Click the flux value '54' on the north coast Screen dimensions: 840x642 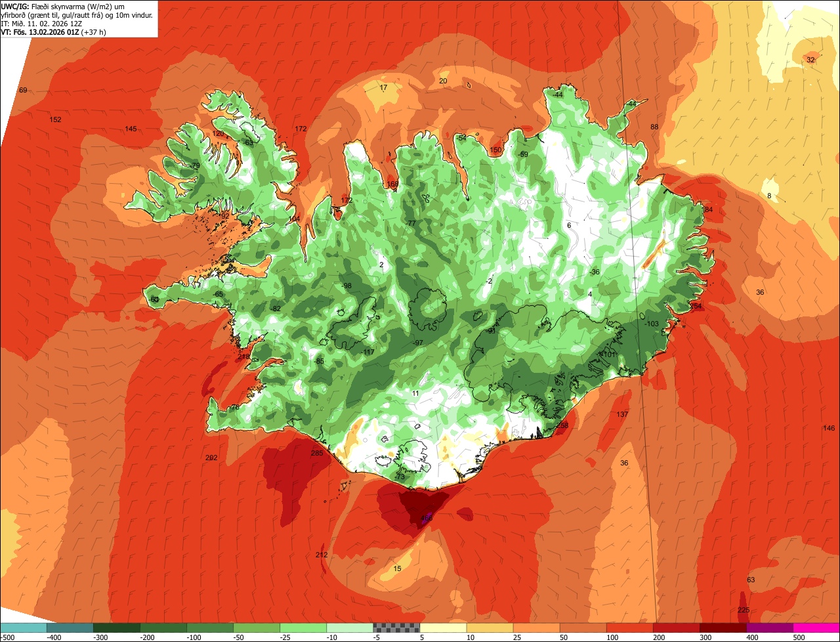tap(462, 138)
